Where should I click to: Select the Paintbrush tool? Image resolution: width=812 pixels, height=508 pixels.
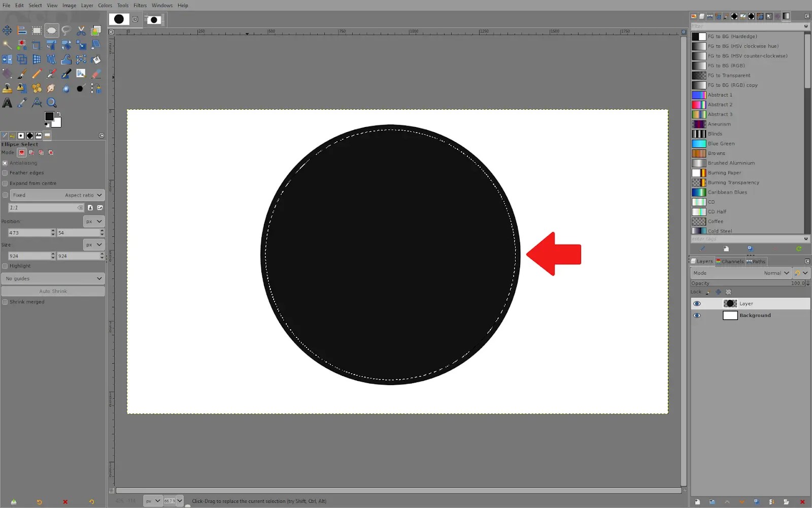coord(21,74)
